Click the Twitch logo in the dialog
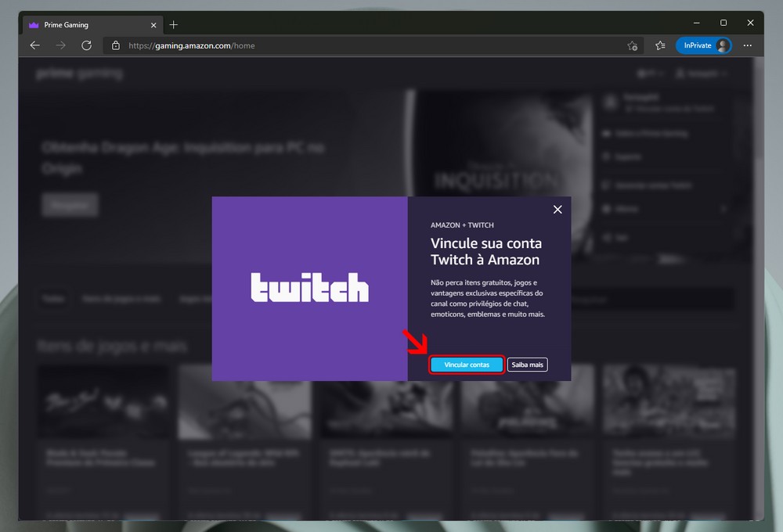This screenshot has width=783, height=532. point(309,288)
